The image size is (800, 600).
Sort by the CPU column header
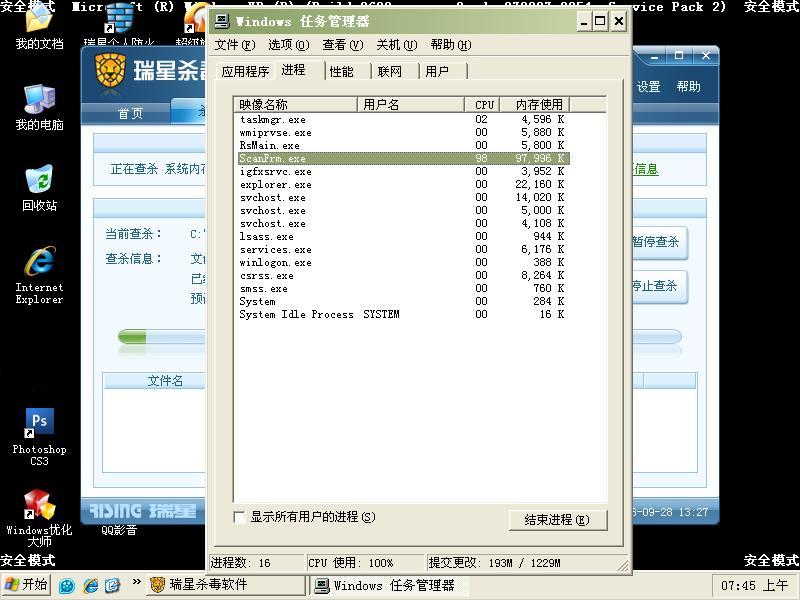[483, 105]
